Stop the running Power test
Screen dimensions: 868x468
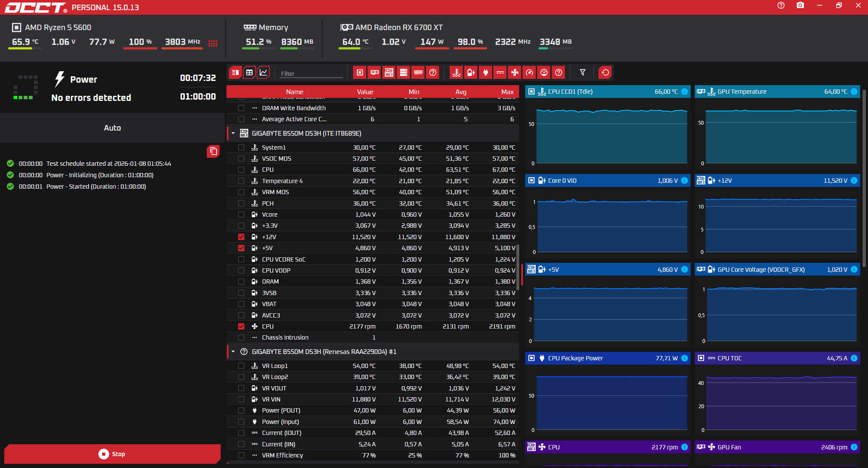(x=112, y=454)
